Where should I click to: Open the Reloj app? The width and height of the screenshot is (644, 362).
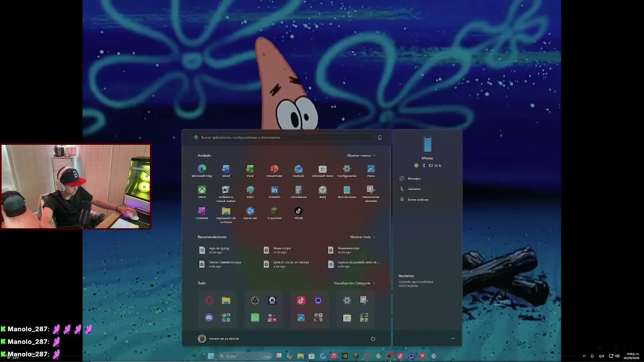(x=323, y=192)
